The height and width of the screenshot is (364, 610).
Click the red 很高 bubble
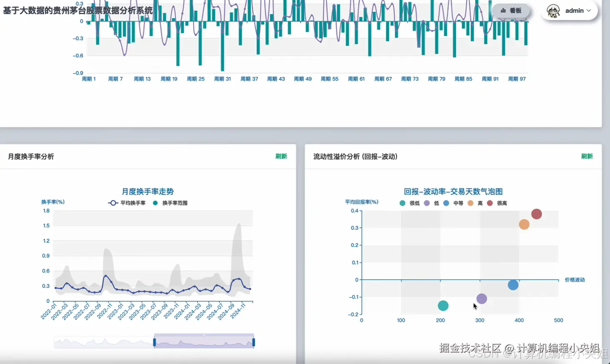pyautogui.click(x=536, y=214)
